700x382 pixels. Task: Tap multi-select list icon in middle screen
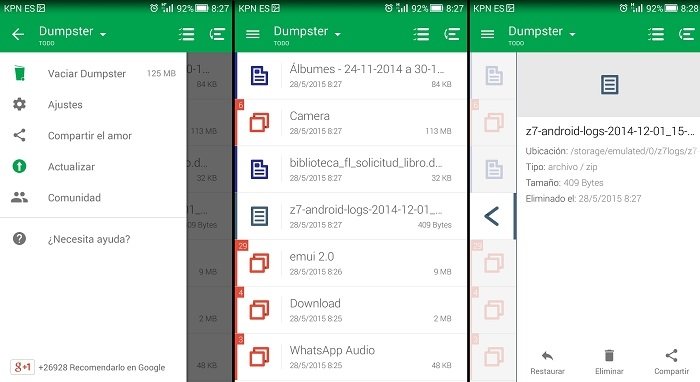[x=421, y=34]
